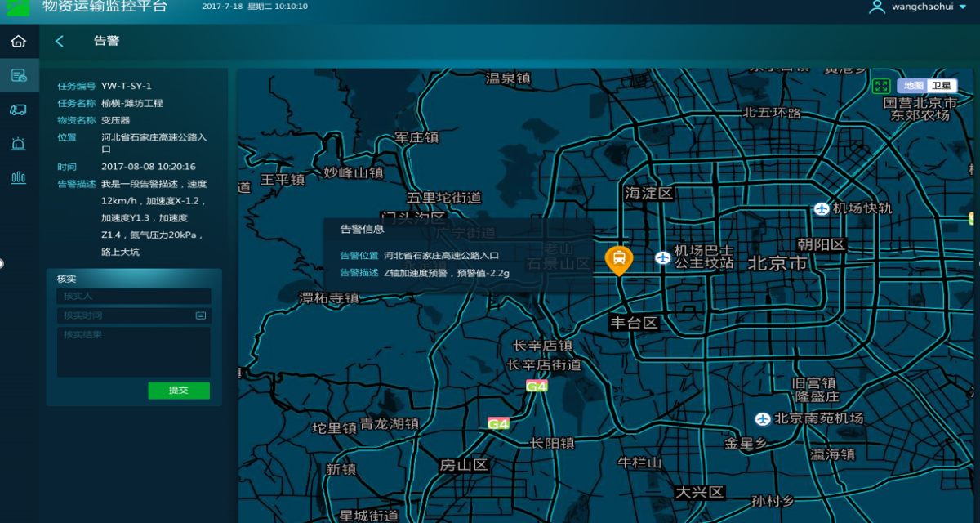Click the 核实结果 text area
The image size is (980, 523).
pyautogui.click(x=134, y=352)
